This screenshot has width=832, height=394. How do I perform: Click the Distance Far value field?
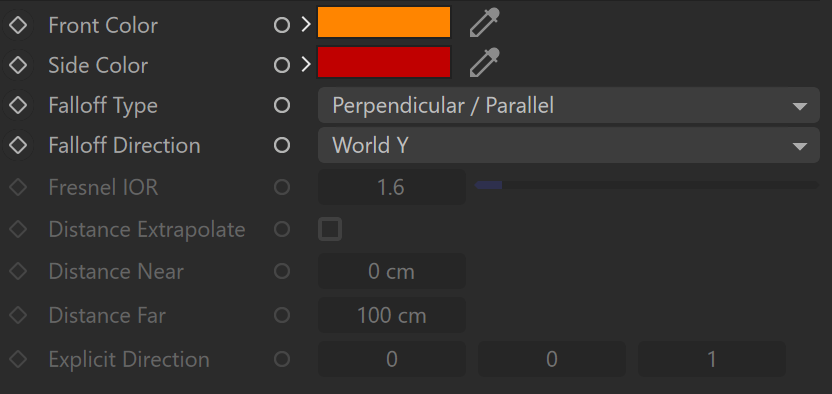[x=392, y=316]
